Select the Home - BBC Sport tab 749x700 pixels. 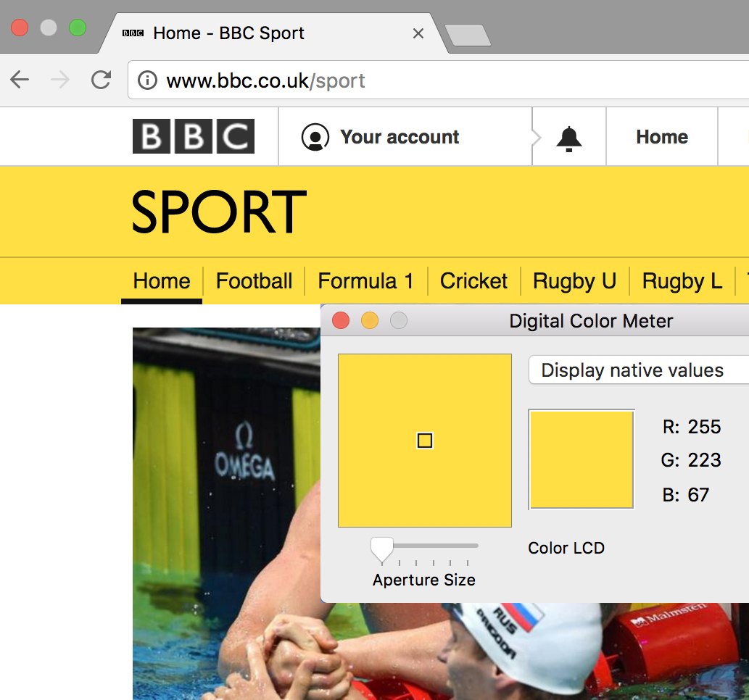273,33
